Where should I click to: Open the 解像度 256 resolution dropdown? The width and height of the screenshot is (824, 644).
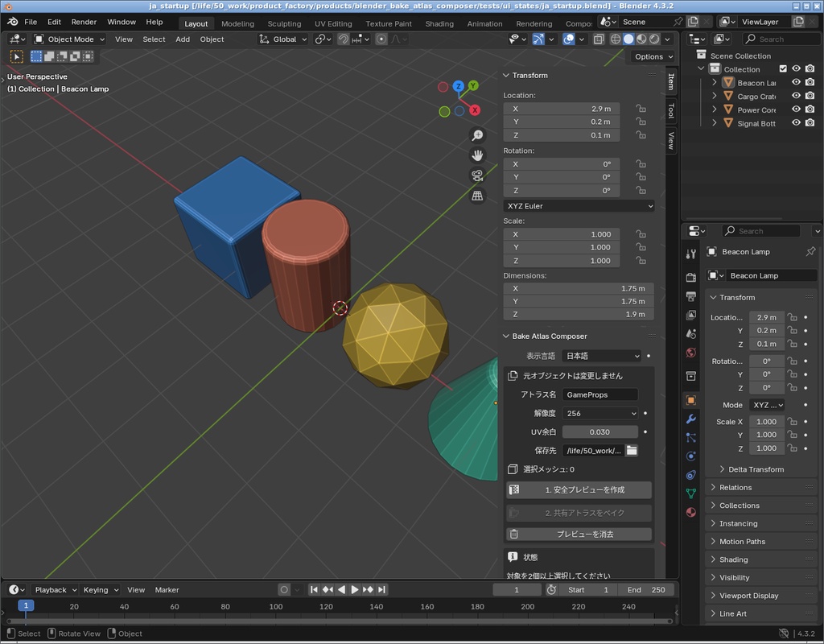pos(599,413)
